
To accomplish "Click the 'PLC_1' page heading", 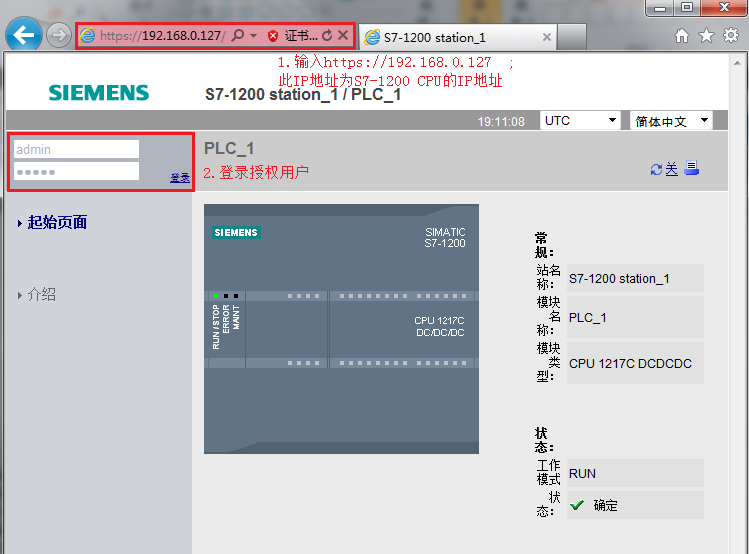I will click(229, 149).
